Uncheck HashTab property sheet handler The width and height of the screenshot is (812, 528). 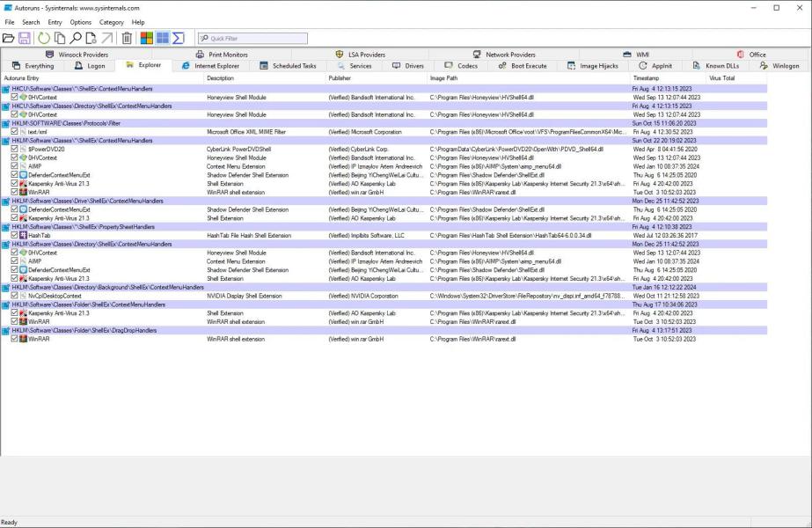14,235
